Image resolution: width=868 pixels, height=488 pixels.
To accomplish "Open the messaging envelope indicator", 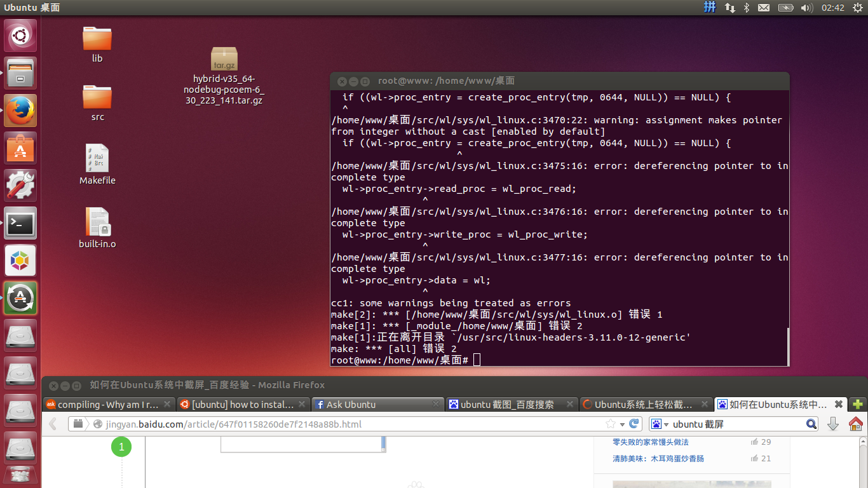I will coord(764,8).
